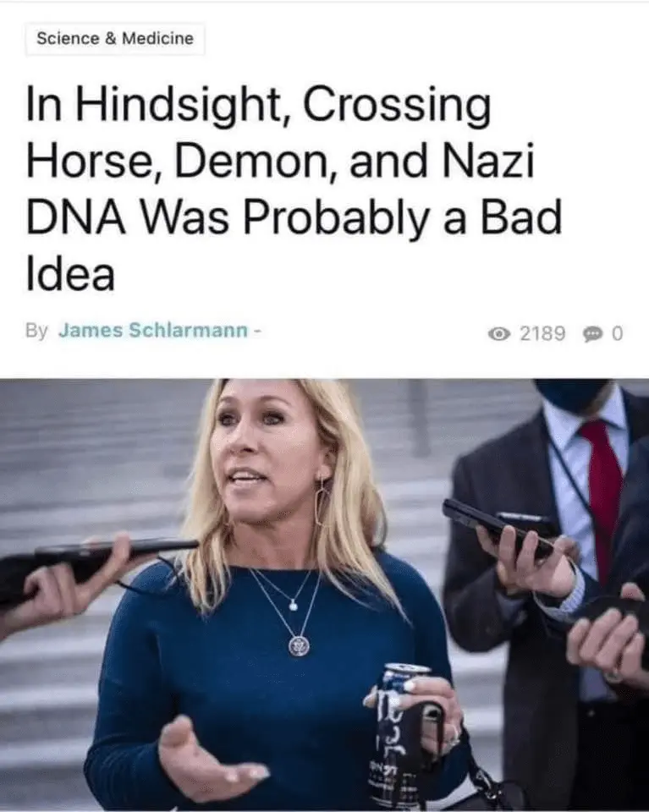
Task: Click the comment bubble icon
Action: tap(592, 335)
